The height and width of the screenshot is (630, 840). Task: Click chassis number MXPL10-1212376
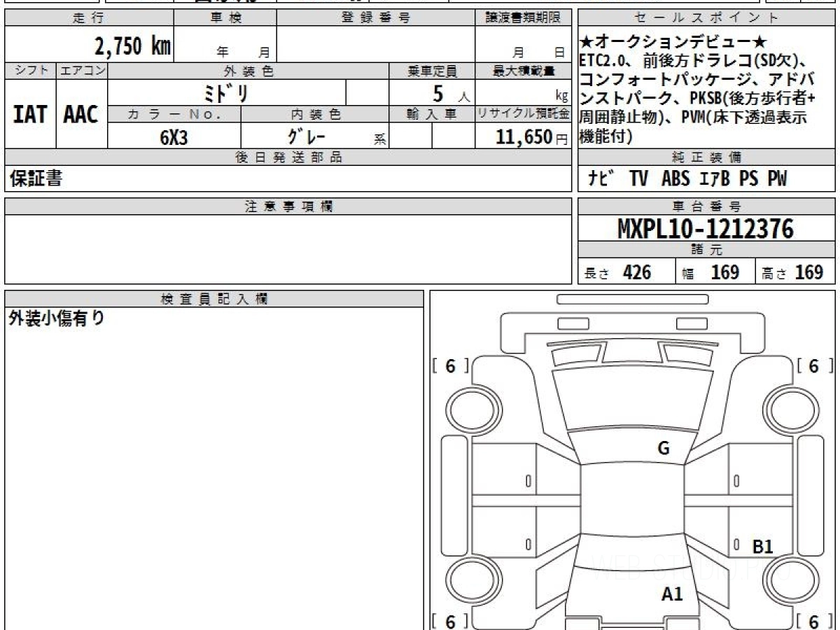click(x=706, y=229)
